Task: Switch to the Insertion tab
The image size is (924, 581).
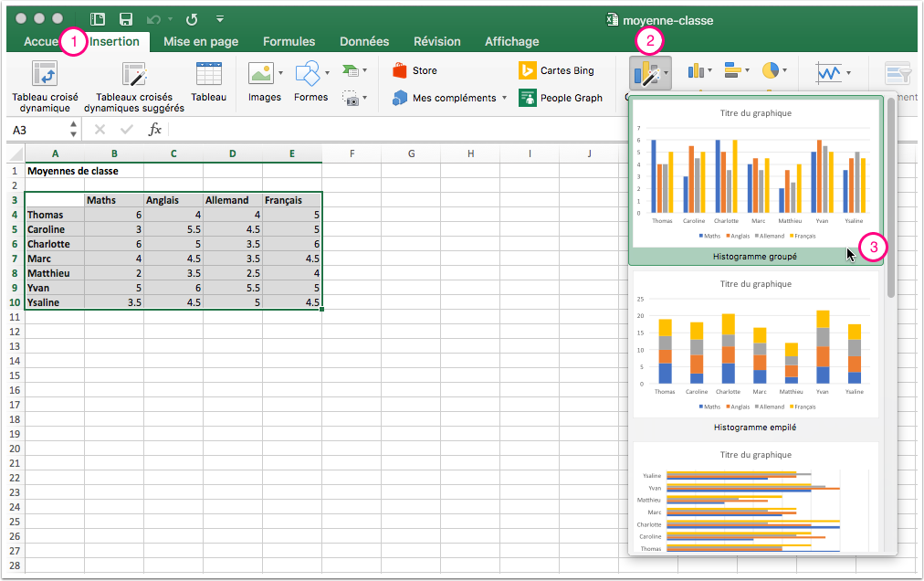Action: 114,41
